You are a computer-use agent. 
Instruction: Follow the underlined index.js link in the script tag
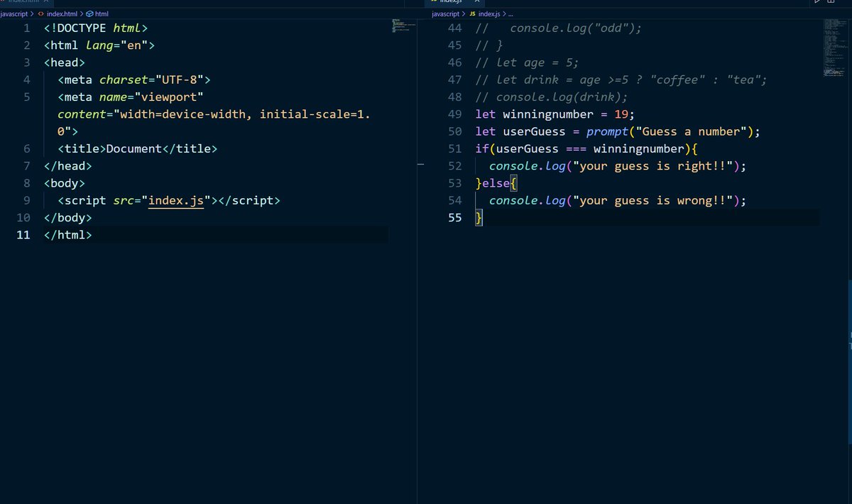coord(175,200)
